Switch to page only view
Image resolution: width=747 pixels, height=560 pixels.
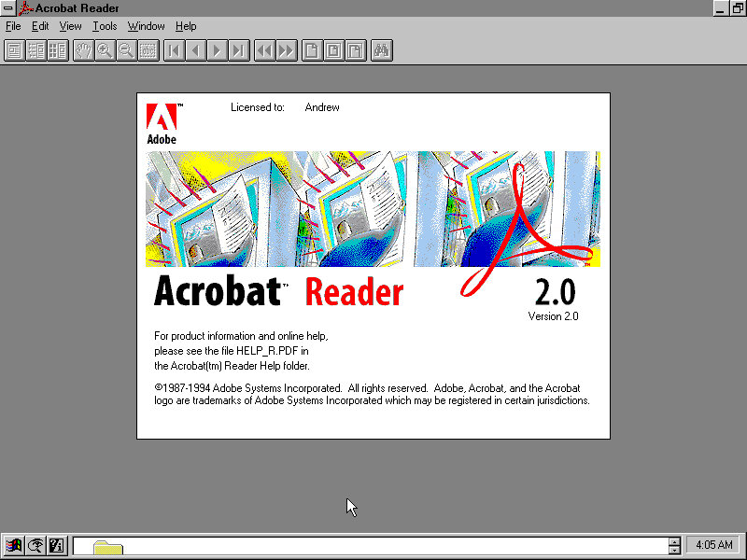(15, 50)
